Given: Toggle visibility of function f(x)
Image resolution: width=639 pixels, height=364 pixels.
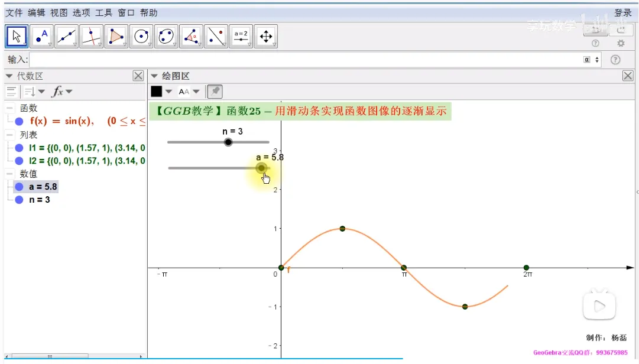Looking at the screenshot, I should [x=19, y=122].
